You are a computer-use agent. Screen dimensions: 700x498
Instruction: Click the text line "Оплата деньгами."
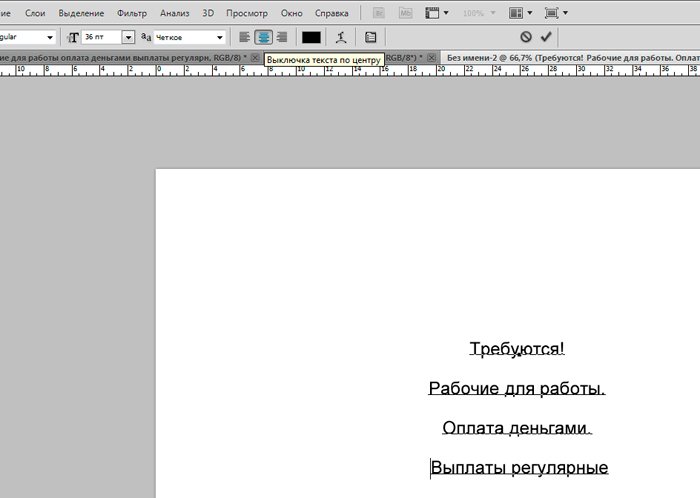click(517, 428)
